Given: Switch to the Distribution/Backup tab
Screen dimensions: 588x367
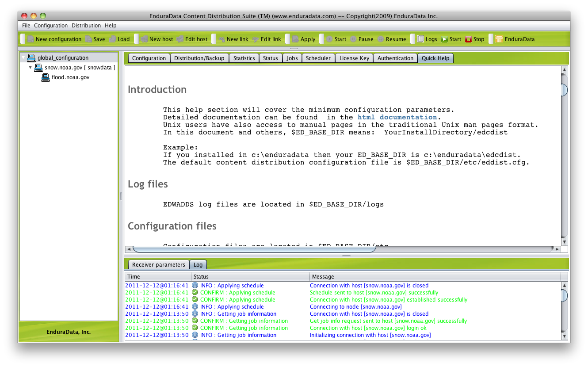Looking at the screenshot, I should click(199, 58).
